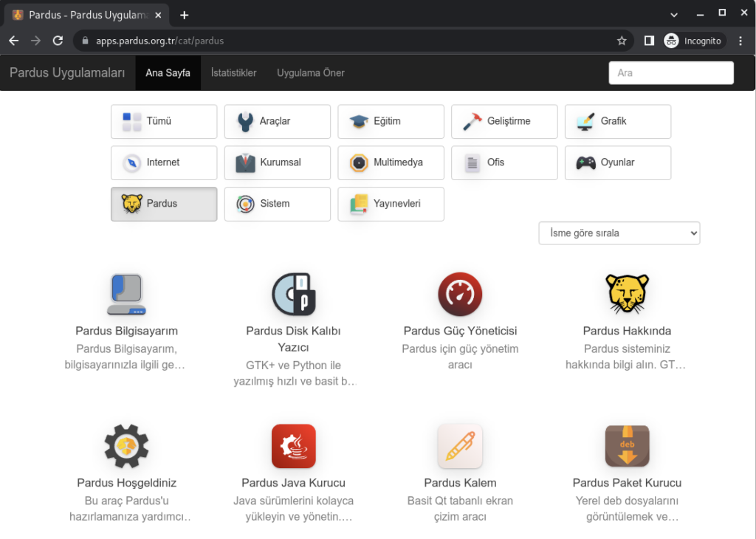
Task: Open the Pardus Hakkında title link
Action: click(x=627, y=331)
